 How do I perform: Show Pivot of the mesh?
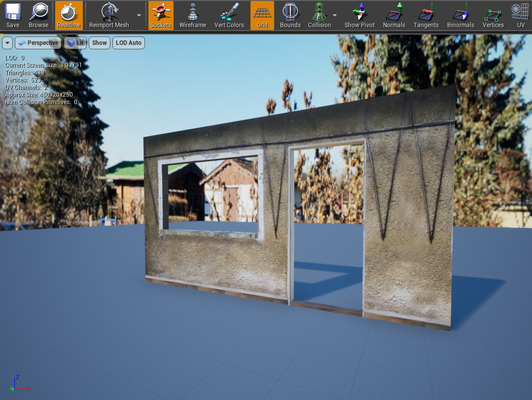pyautogui.click(x=359, y=15)
